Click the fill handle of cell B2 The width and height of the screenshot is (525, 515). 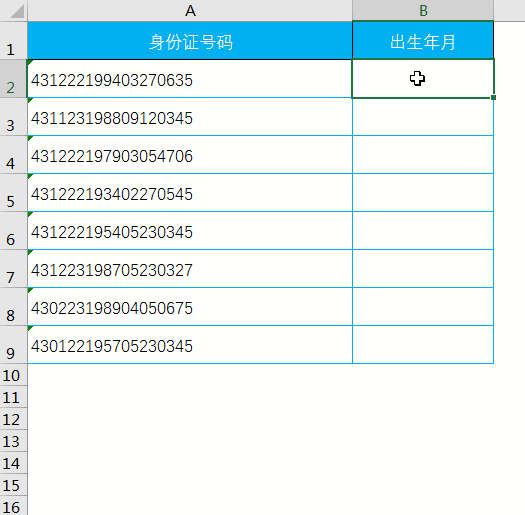[494, 97]
